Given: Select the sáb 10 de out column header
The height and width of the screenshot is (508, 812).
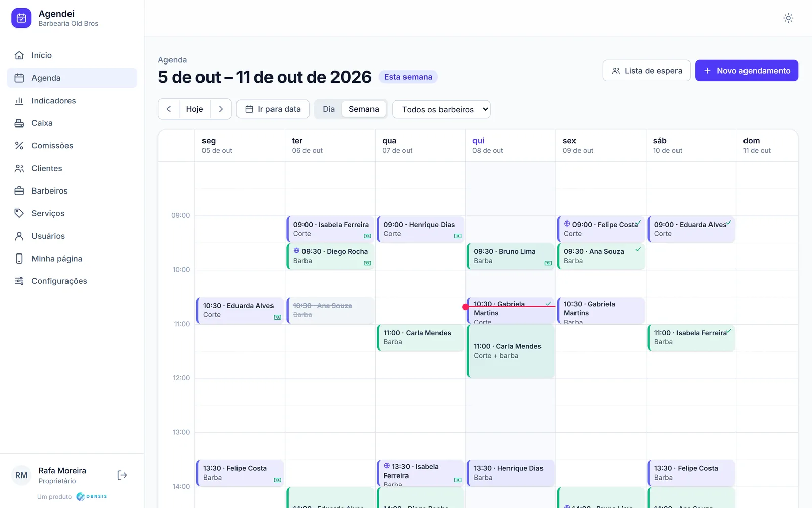Looking at the screenshot, I should coord(691,145).
